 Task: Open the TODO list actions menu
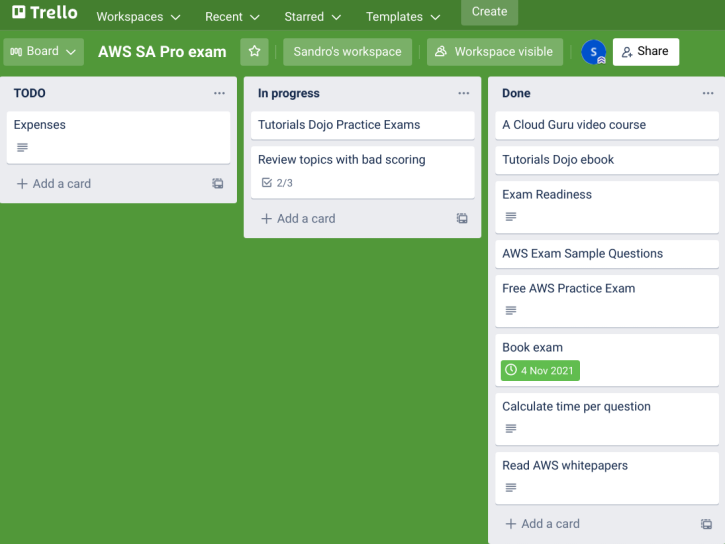[x=219, y=93]
